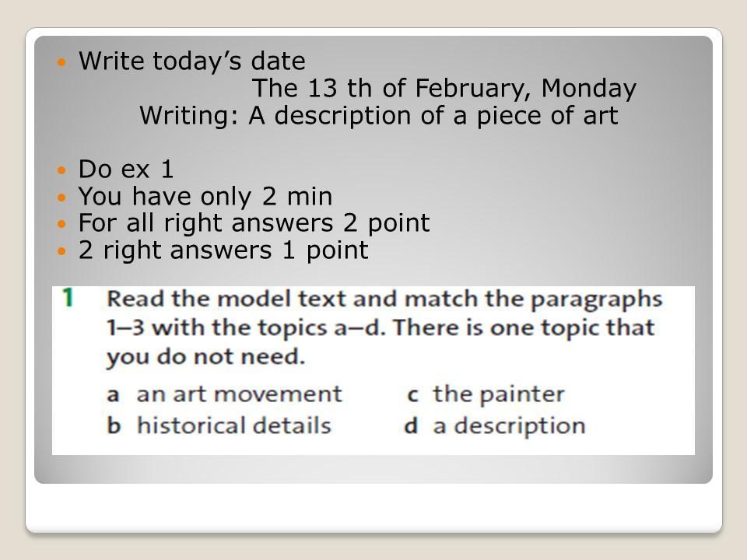This screenshot has width=747, height=560.
Task: Click the green exercise number 1
Action: click(68, 298)
